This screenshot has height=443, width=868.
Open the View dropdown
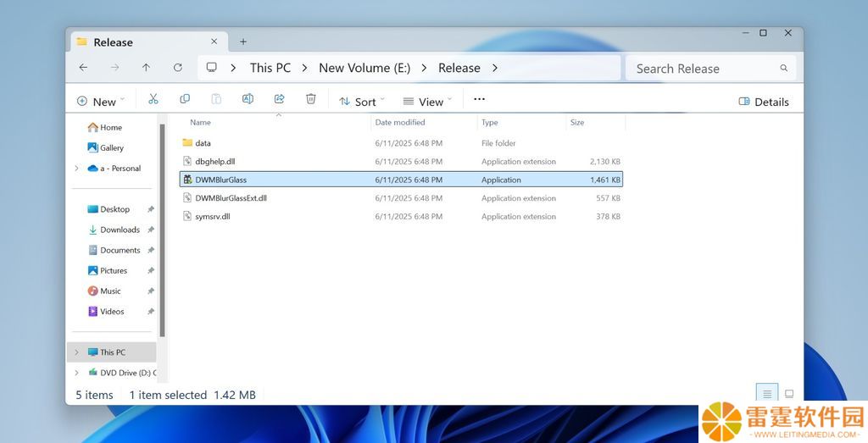pyautogui.click(x=427, y=101)
